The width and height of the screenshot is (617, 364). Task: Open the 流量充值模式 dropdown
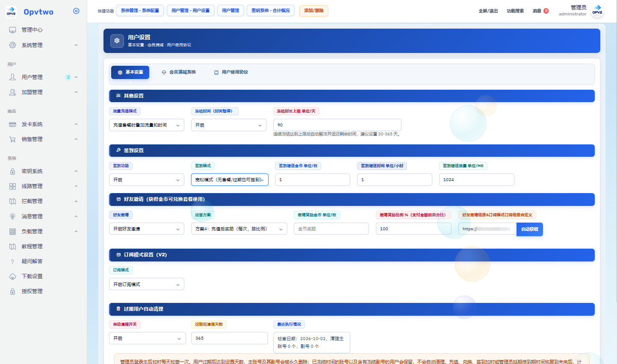click(147, 125)
